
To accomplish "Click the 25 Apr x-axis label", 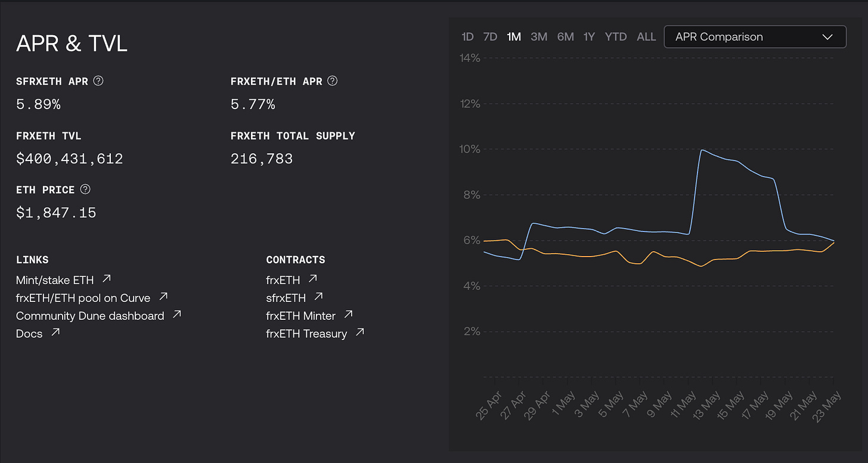I will [x=489, y=406].
